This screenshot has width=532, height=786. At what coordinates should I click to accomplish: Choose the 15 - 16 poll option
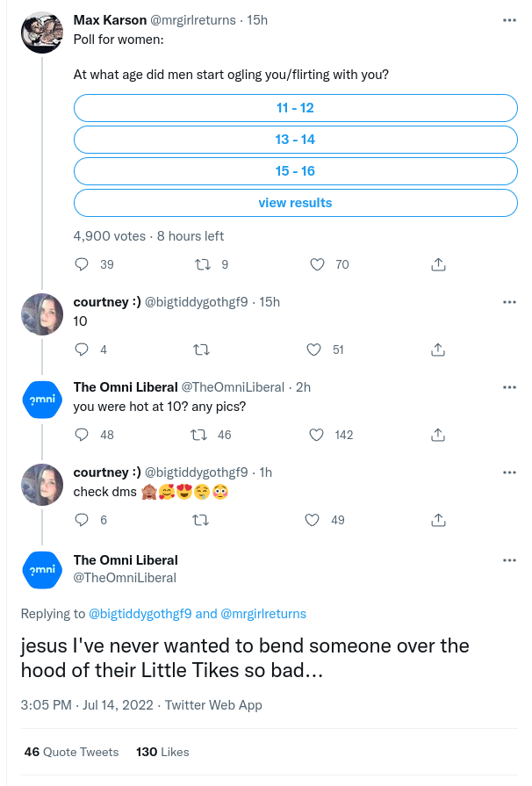pos(295,171)
